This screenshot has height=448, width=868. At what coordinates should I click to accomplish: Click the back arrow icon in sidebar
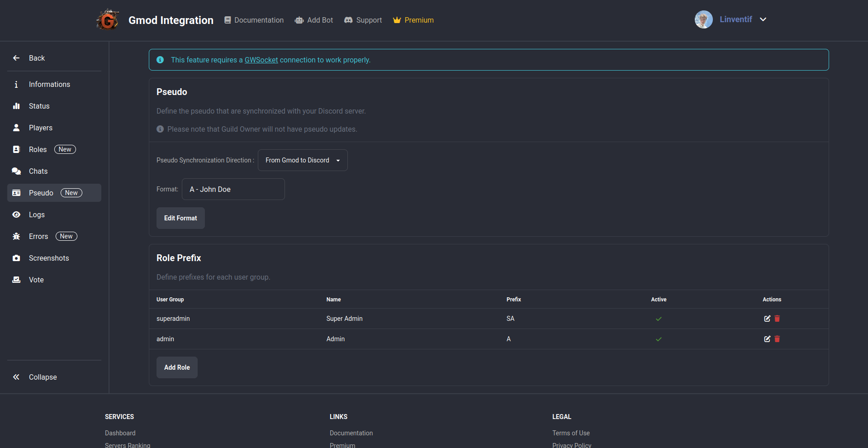click(16, 58)
